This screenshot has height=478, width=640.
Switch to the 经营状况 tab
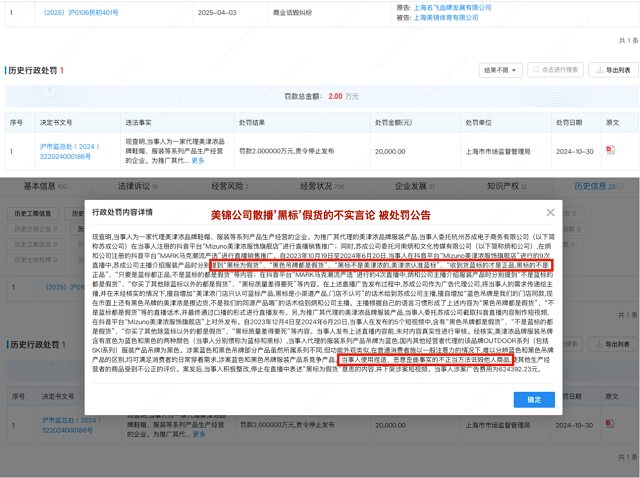tap(322, 186)
